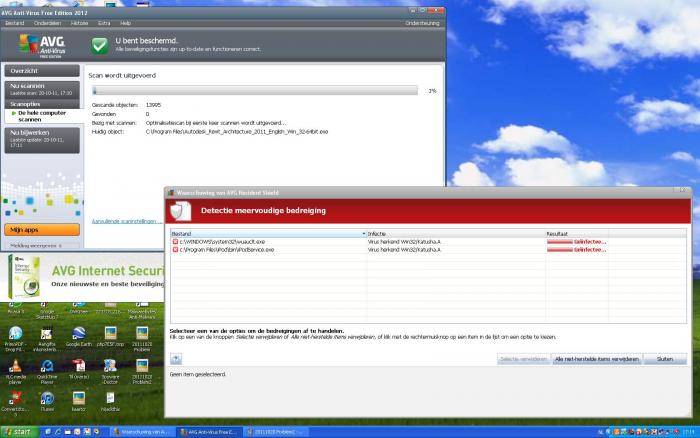Open the iTunes desktop icon
Viewport: 700px width, 438px height.
[x=47, y=401]
